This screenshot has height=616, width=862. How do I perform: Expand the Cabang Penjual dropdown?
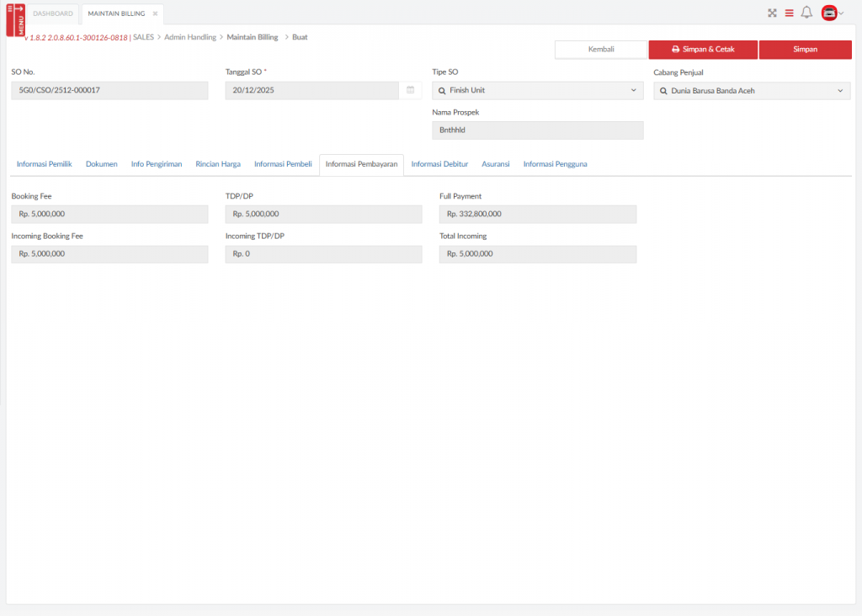(840, 91)
